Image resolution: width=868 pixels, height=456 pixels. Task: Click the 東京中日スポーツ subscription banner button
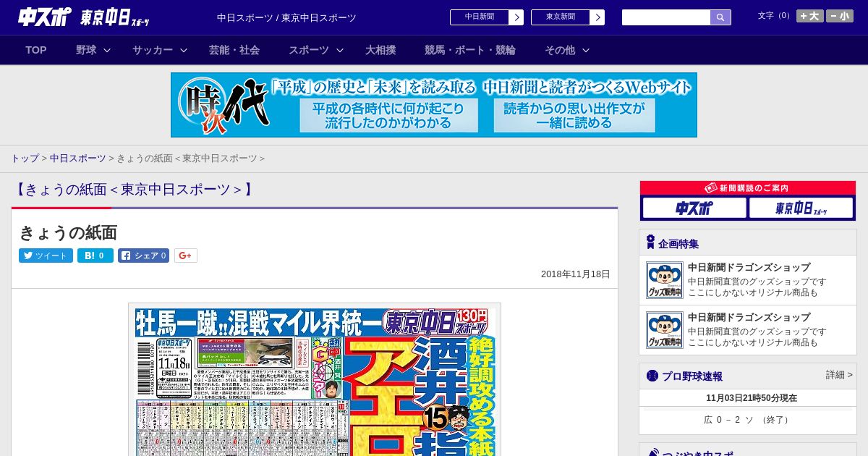pos(801,208)
